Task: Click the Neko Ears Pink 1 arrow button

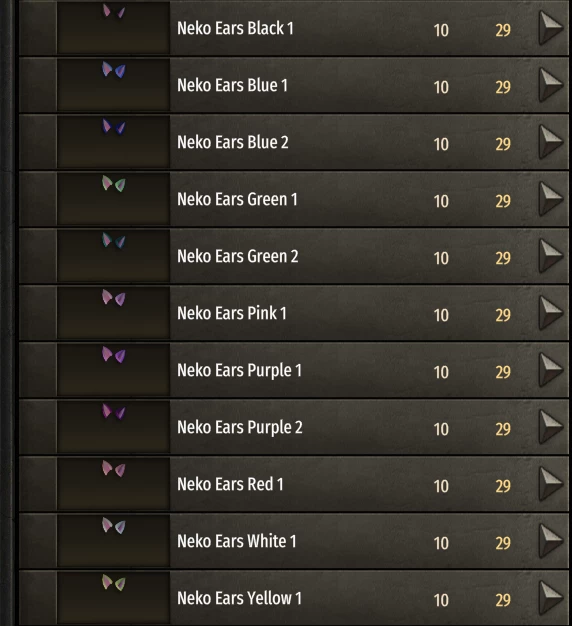Action: pyautogui.click(x=551, y=313)
